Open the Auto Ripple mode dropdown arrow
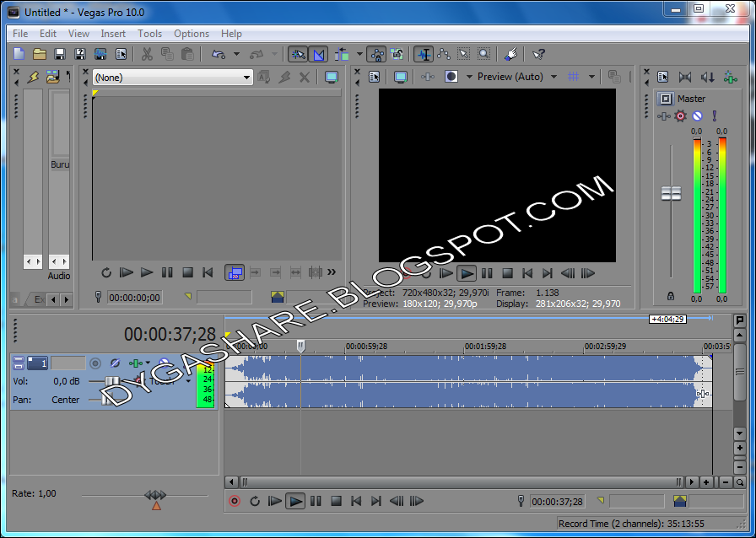The width and height of the screenshot is (756, 538). [359, 54]
